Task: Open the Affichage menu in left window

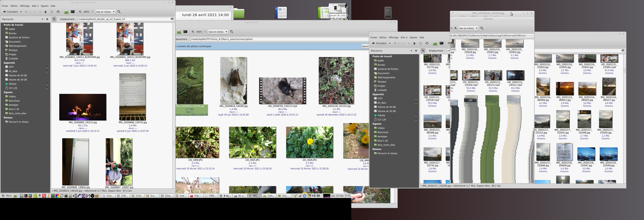Action: point(25,6)
